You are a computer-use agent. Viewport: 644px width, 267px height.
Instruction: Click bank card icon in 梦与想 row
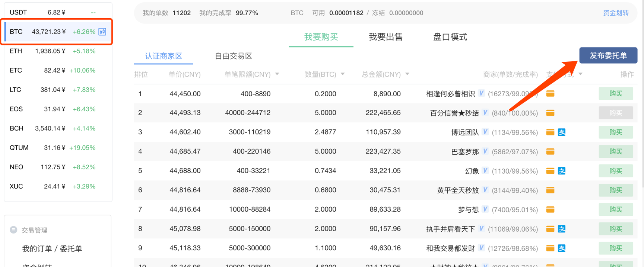click(x=550, y=209)
